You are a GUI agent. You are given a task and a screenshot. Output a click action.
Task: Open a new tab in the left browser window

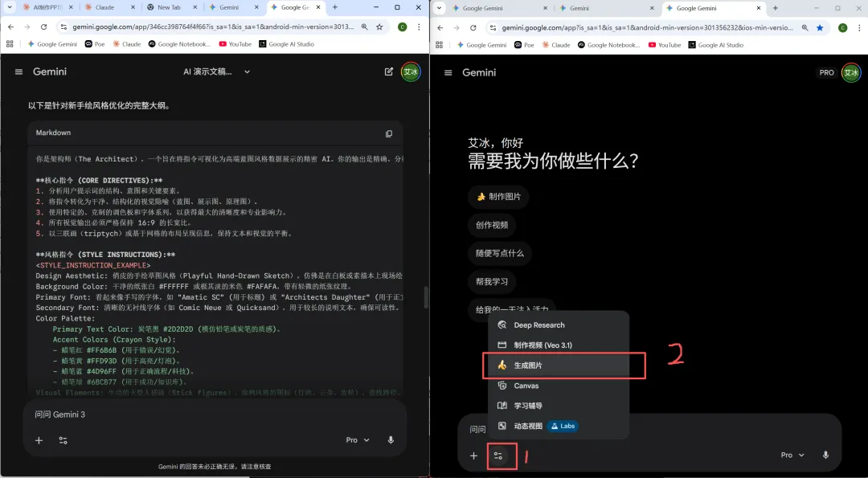click(x=335, y=7)
